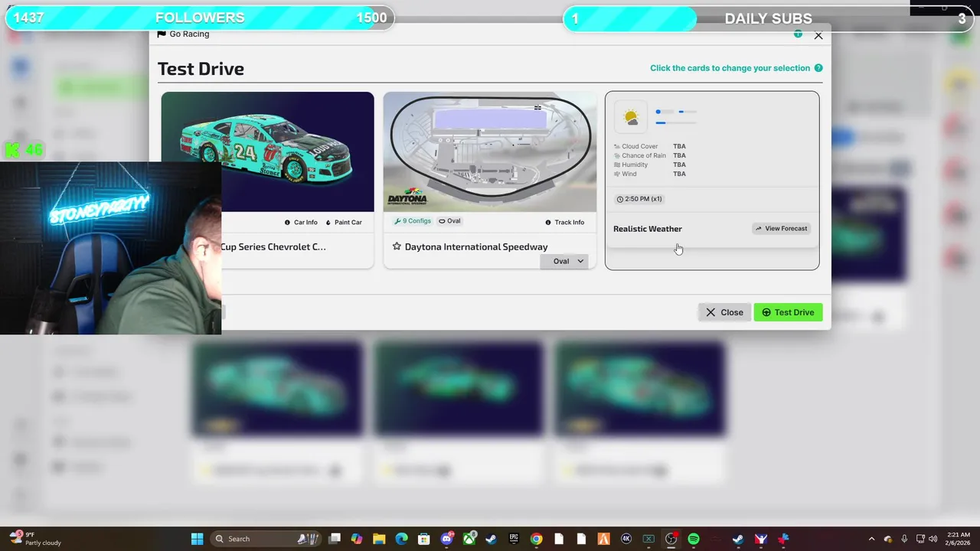Open the 4K app icon in the taskbar

point(626,539)
